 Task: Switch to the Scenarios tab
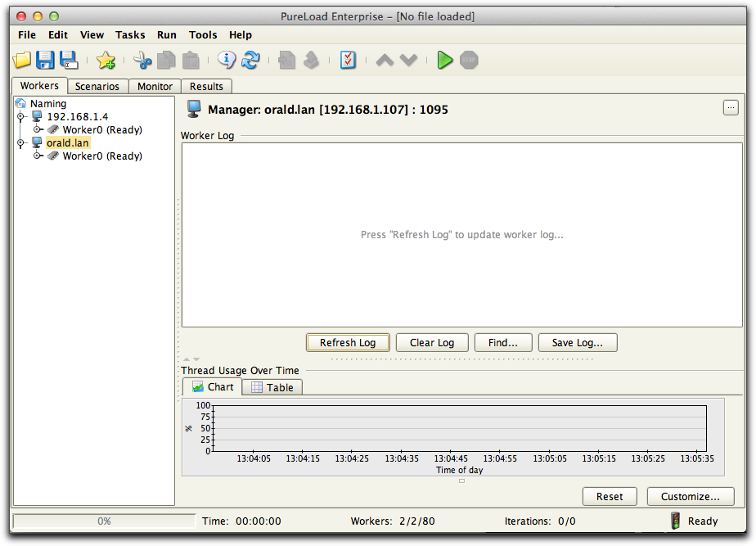97,86
